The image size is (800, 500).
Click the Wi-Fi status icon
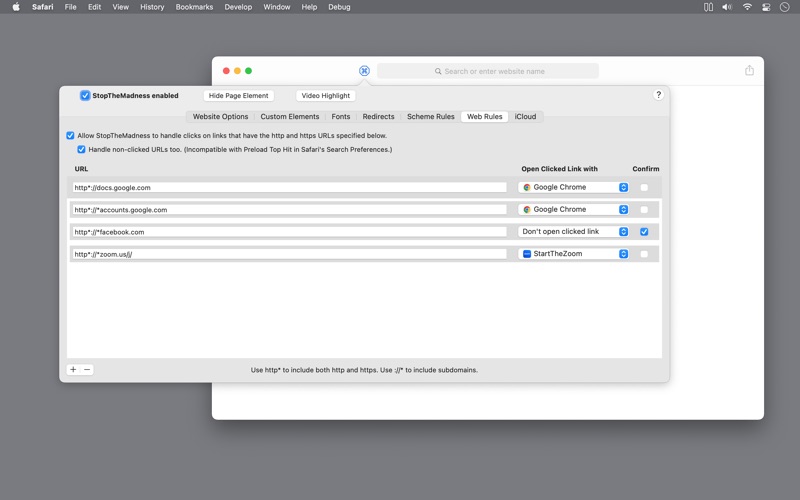(747, 7)
